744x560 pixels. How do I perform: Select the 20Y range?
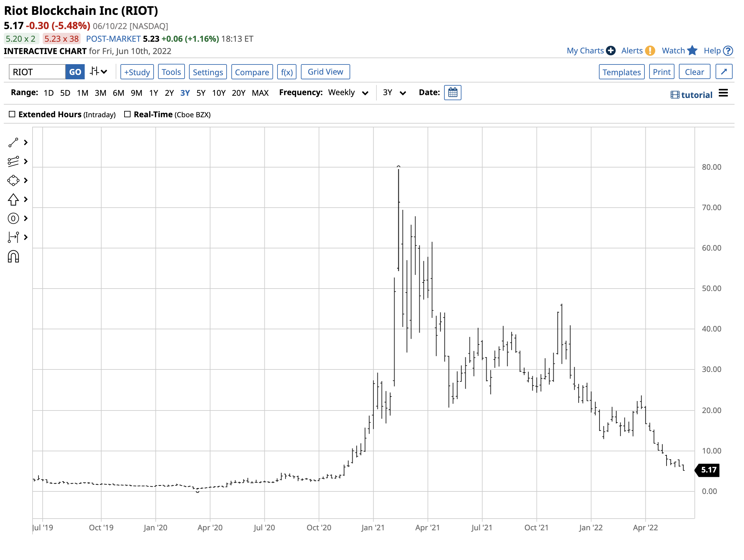click(x=239, y=93)
